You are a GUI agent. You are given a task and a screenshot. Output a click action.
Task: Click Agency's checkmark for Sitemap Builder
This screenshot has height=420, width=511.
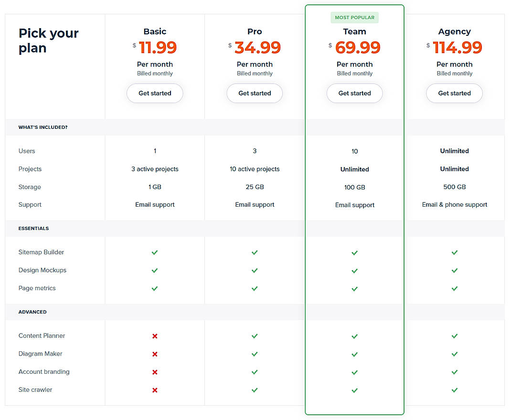click(454, 252)
